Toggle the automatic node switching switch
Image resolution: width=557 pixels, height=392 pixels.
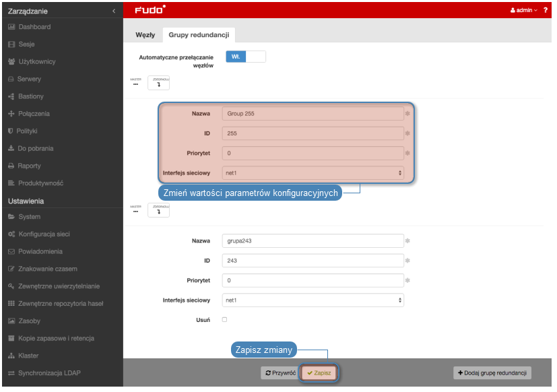(x=246, y=57)
